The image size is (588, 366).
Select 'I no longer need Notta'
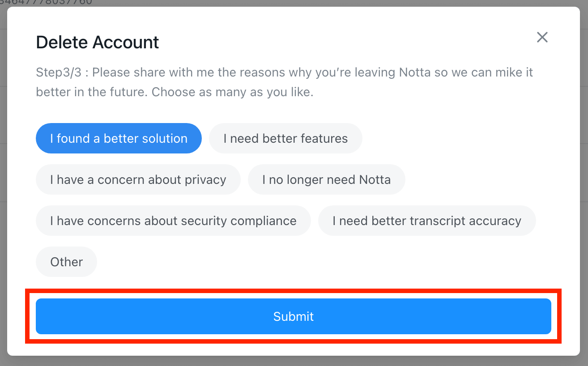[326, 179]
